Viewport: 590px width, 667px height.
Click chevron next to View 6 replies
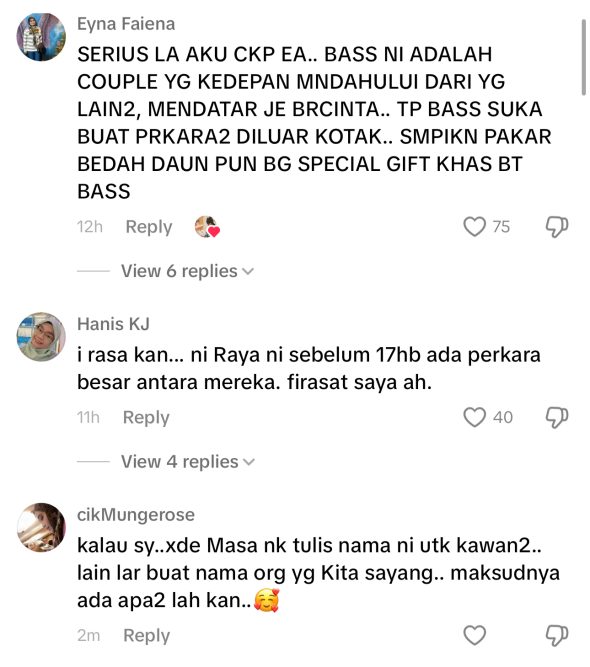click(x=248, y=271)
